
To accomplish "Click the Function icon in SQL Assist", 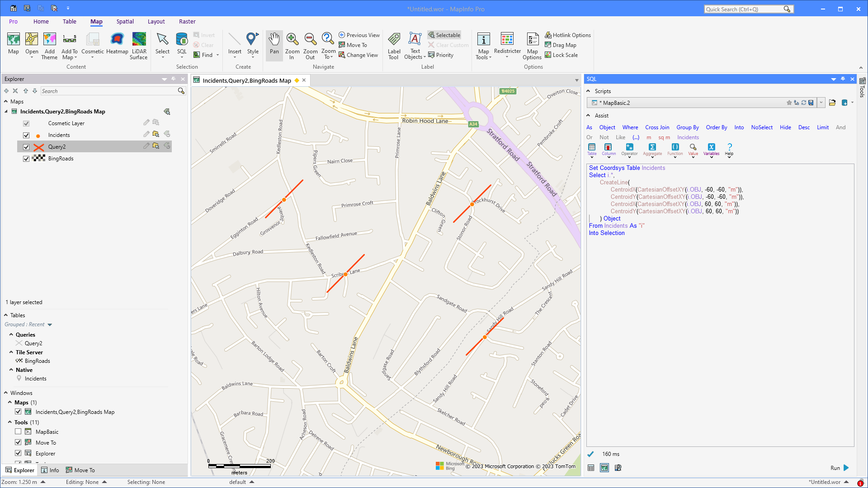I will click(x=675, y=148).
